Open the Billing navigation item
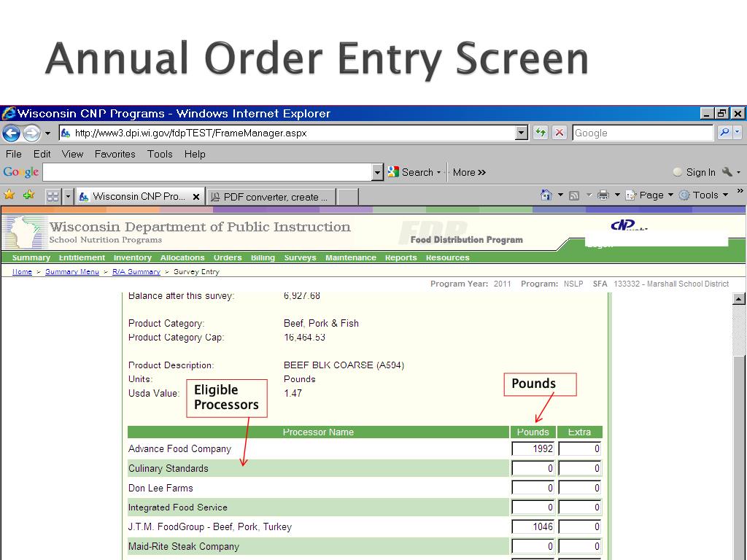747x560 pixels. [x=263, y=257]
